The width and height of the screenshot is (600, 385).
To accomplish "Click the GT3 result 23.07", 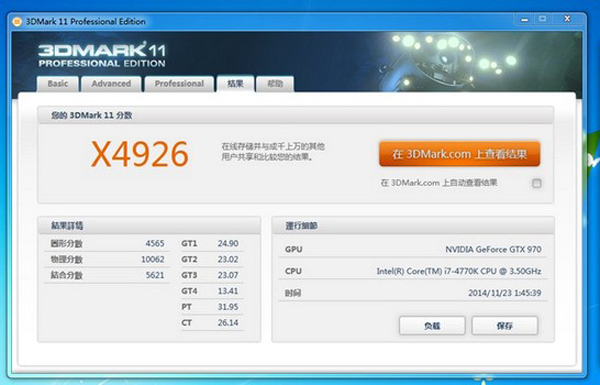I will click(228, 275).
